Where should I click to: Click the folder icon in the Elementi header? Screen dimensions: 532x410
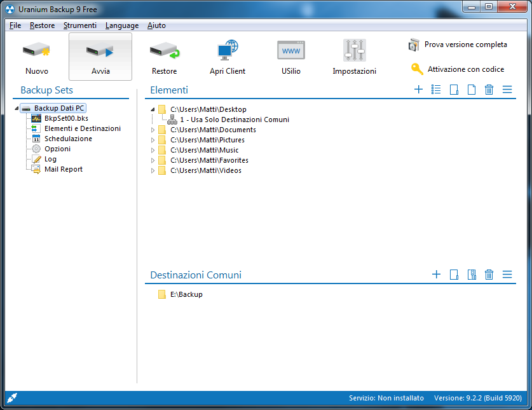pos(454,90)
